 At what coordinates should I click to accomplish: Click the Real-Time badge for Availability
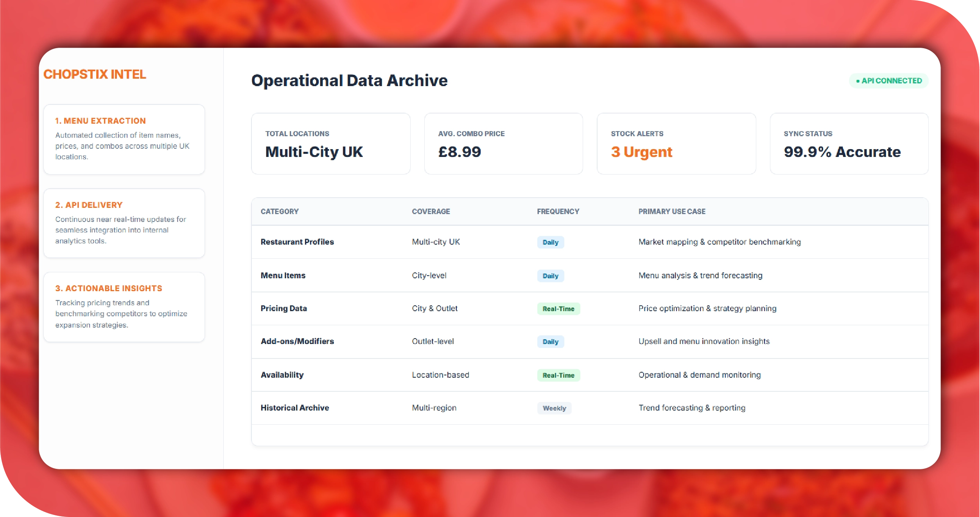pos(558,375)
